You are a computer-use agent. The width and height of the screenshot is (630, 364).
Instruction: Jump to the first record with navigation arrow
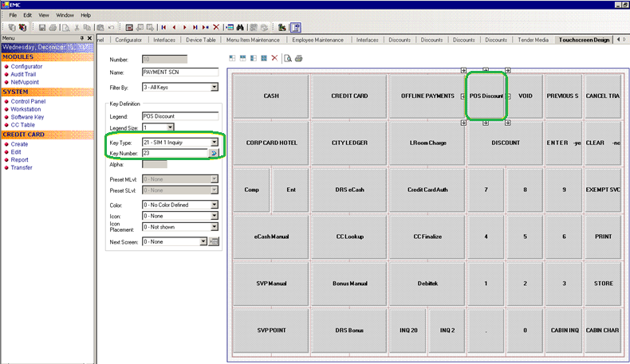[x=163, y=27]
